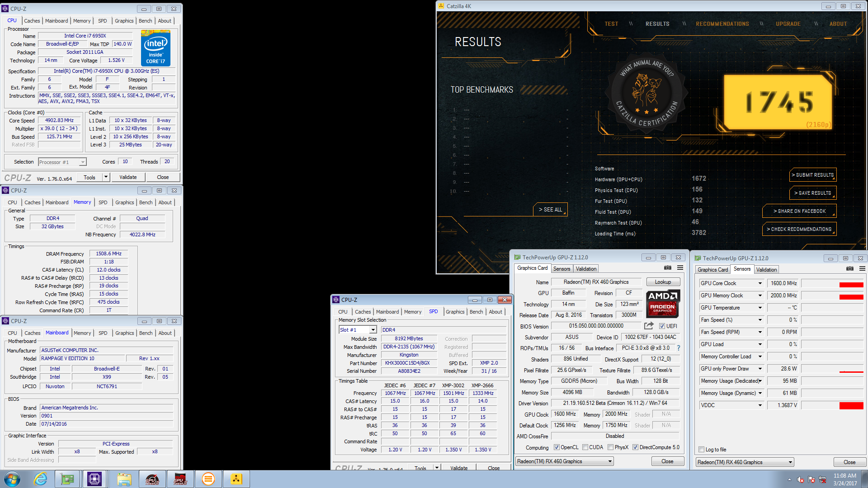Switch to CPU-Z via the purple chip taskbar icon
Viewport: 868px width, 488px height.
click(95, 479)
